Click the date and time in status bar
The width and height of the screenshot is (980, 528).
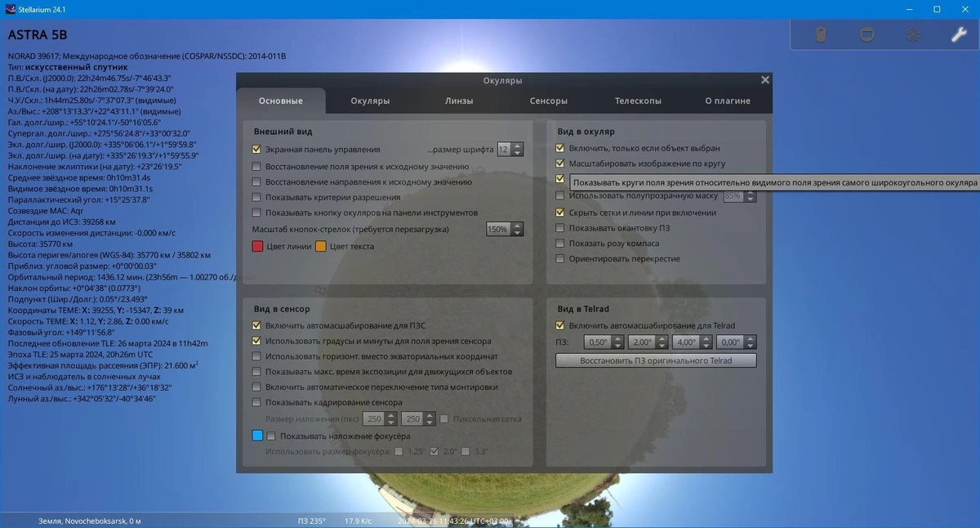[453, 521]
